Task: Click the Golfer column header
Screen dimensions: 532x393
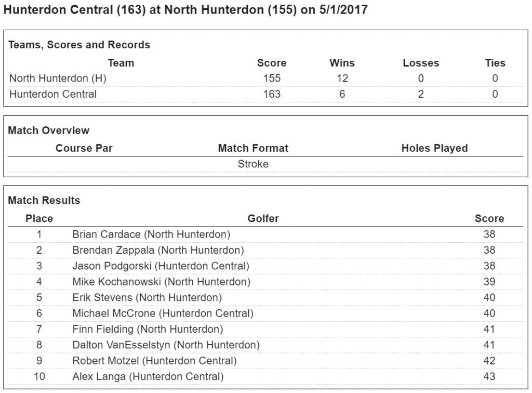Action: 263,219
